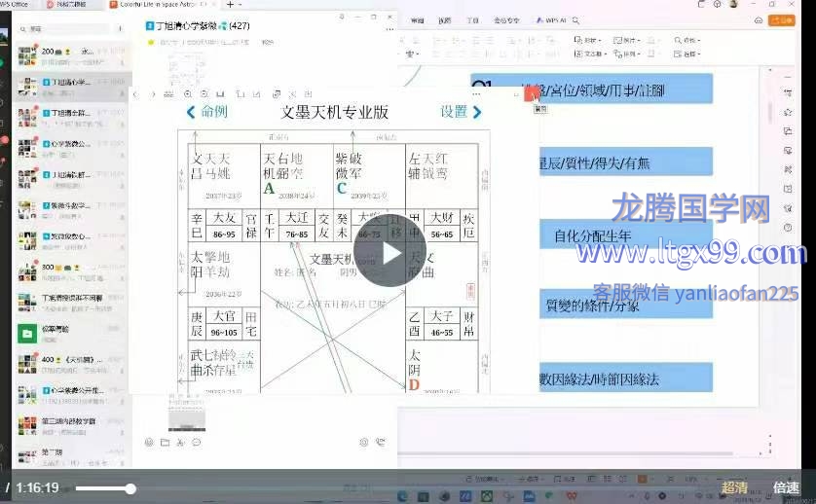Switch to the Colorful Life in Space document tab
This screenshot has width=816, height=504.
click(x=158, y=4)
